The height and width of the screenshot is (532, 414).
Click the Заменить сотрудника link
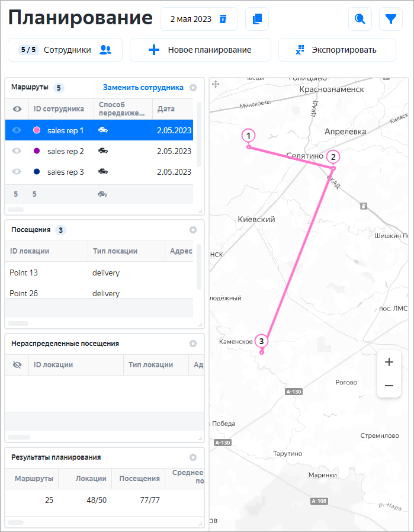pos(143,87)
